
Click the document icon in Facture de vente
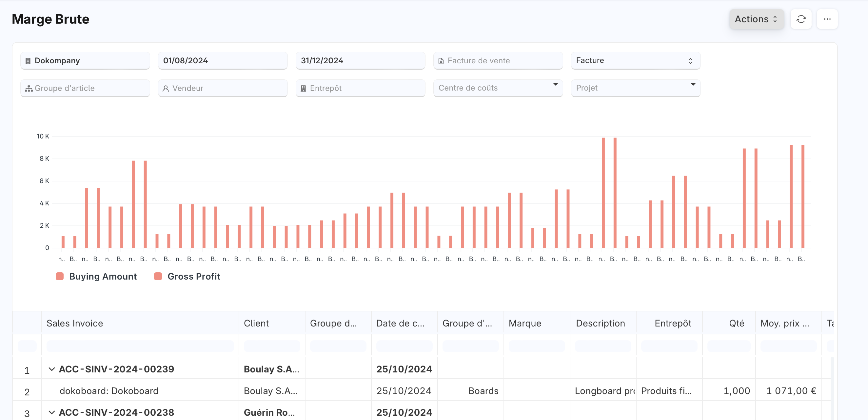click(x=441, y=61)
